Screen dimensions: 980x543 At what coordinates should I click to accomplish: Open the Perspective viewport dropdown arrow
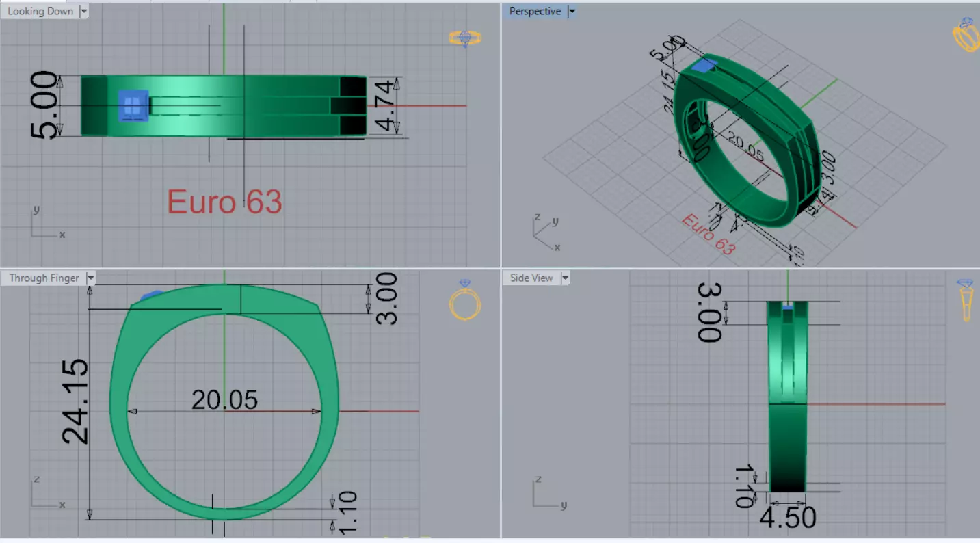[x=572, y=11]
